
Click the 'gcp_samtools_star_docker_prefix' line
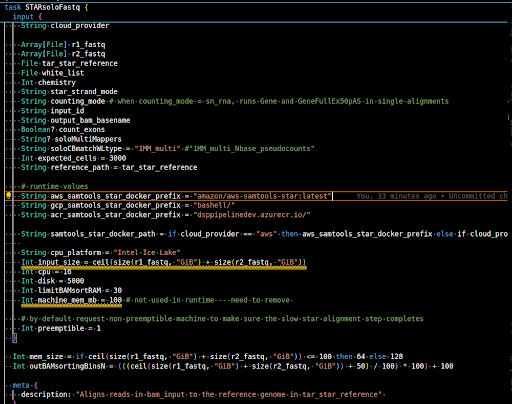(128, 205)
